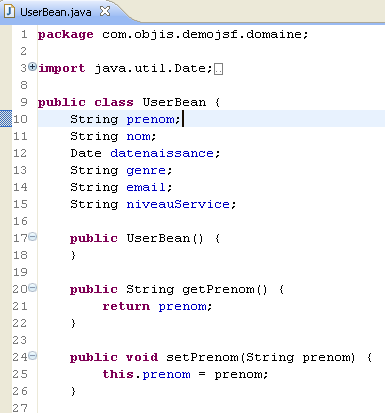Image resolution: width=385 pixels, height=413 pixels.
Task: Click 'com.objis.demojsf.domaine' package name
Action: click(202, 35)
